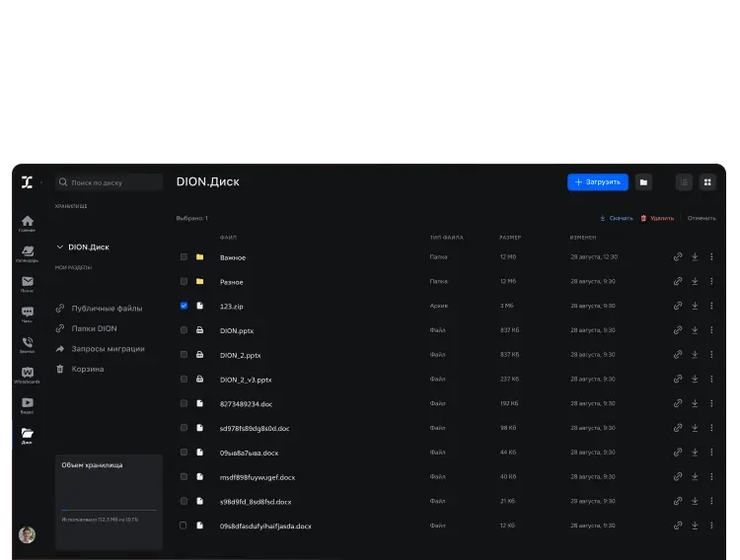Open the Whiteboards sidebar icon
Viewport: 740px width, 560px height.
tap(28, 375)
